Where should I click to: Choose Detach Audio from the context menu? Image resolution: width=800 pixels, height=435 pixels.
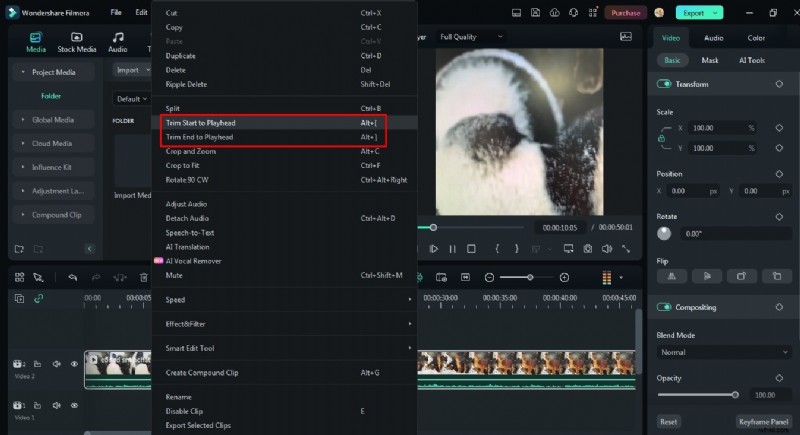(190, 218)
